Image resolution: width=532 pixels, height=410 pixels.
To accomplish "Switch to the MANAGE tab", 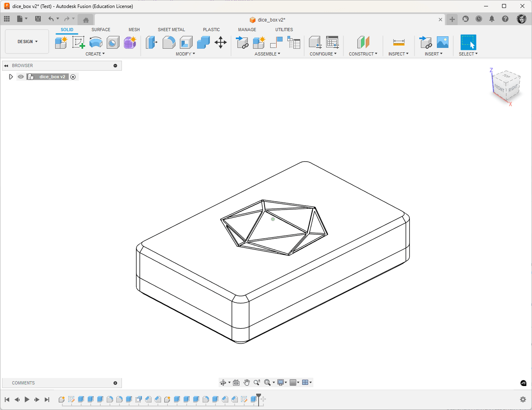I will tap(247, 30).
